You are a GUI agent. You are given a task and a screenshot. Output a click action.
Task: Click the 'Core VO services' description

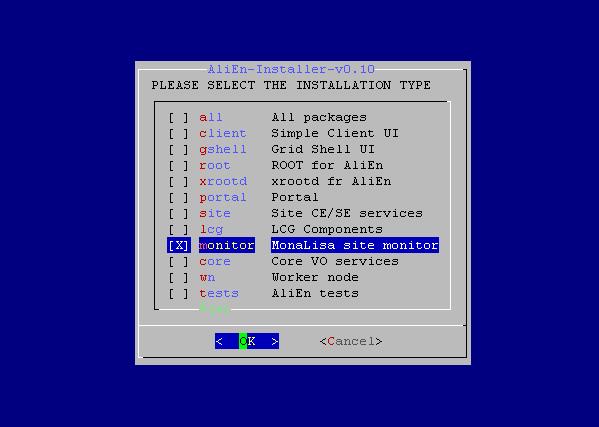(335, 262)
